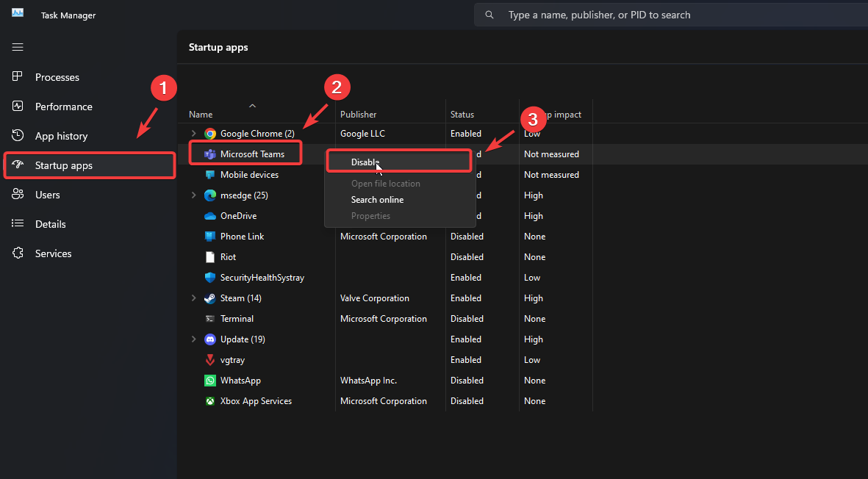Screen dimensions: 868x479
Task: Open the Users page icon
Action: [x=18, y=195]
